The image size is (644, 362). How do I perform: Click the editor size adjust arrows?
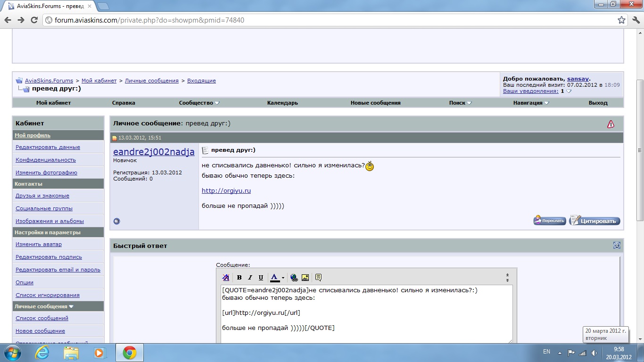[x=507, y=277]
